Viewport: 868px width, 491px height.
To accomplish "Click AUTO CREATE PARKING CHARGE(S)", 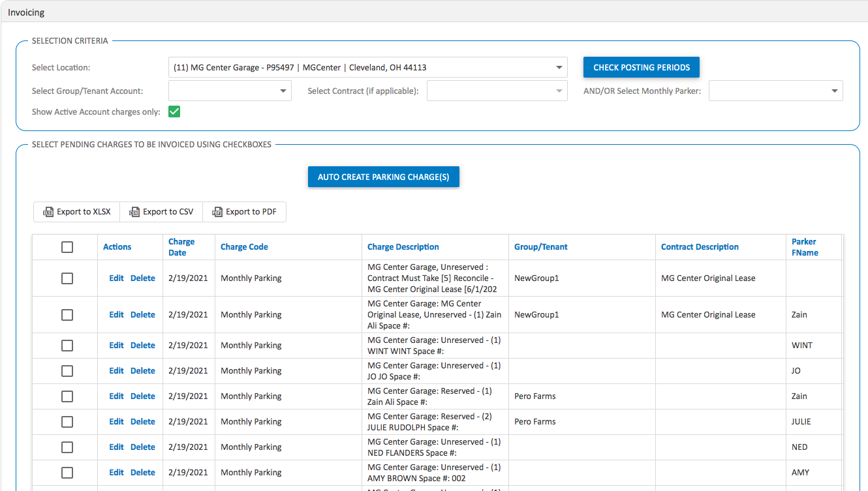I will click(x=383, y=177).
